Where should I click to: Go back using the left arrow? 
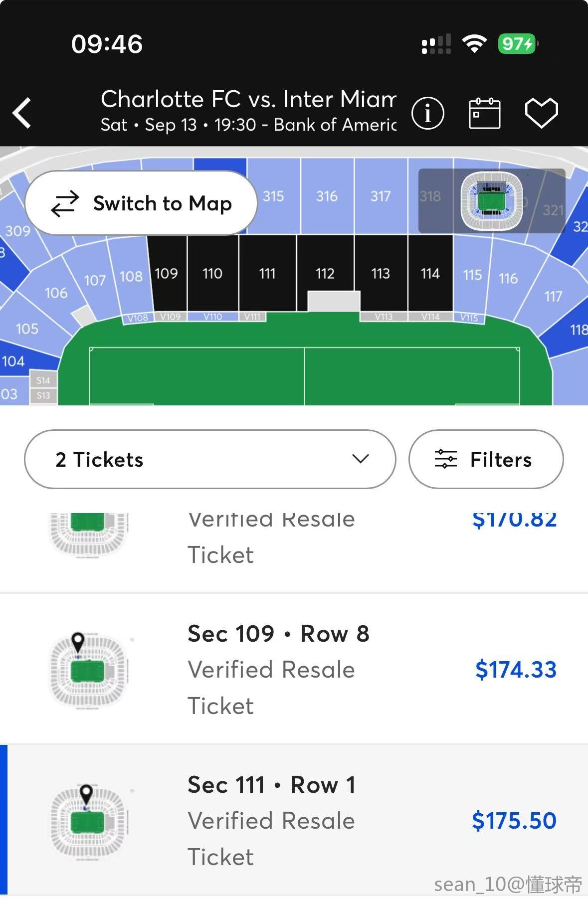[x=22, y=113]
